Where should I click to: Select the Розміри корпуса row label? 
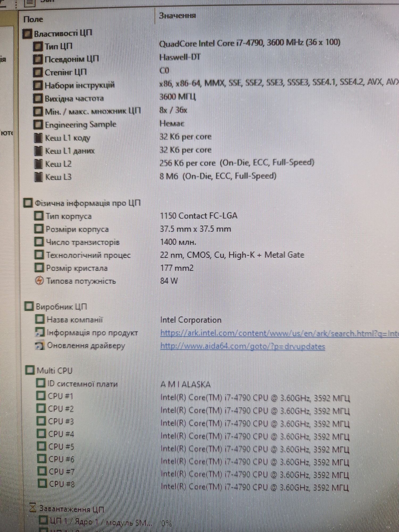(x=77, y=229)
